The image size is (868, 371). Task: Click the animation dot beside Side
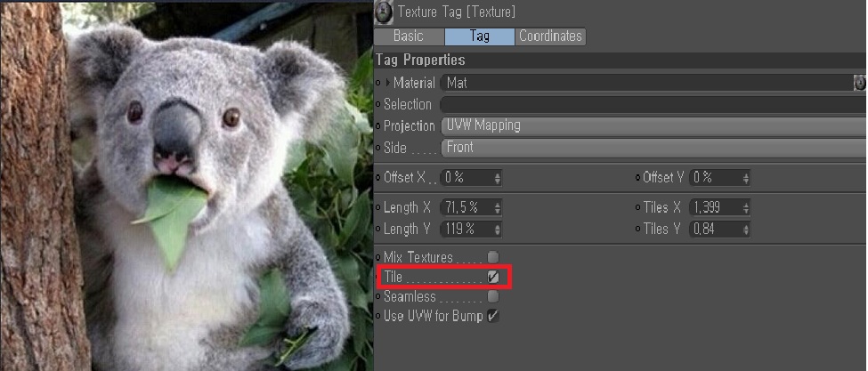tap(378, 149)
